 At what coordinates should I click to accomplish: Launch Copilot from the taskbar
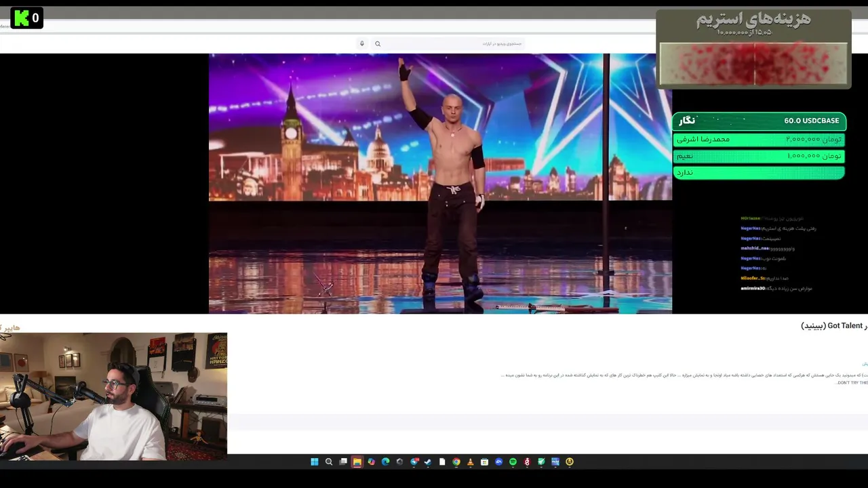[372, 462]
